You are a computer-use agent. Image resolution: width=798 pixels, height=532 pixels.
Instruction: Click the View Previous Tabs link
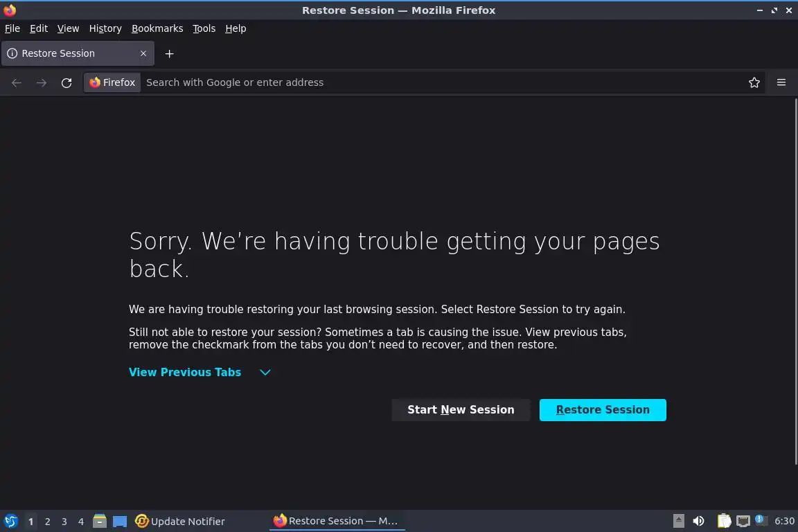185,372
